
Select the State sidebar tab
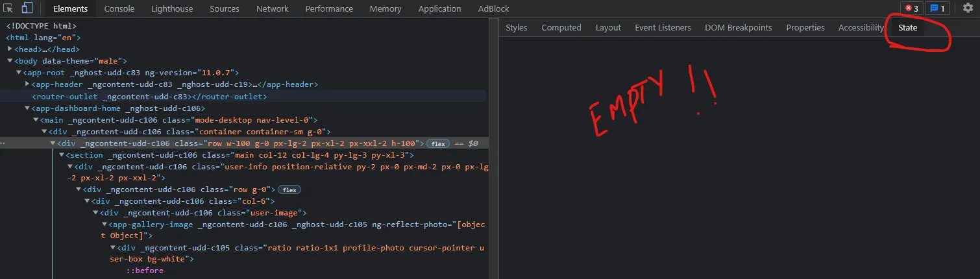908,27
